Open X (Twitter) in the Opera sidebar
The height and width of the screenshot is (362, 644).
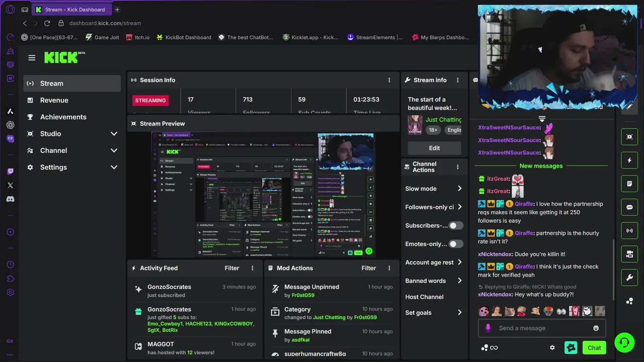pyautogui.click(x=10, y=185)
